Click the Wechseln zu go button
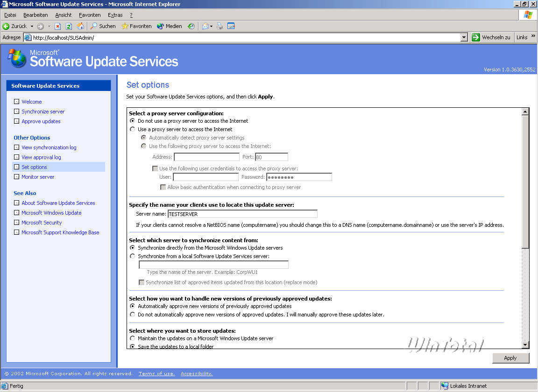538x392 pixels. (491, 37)
